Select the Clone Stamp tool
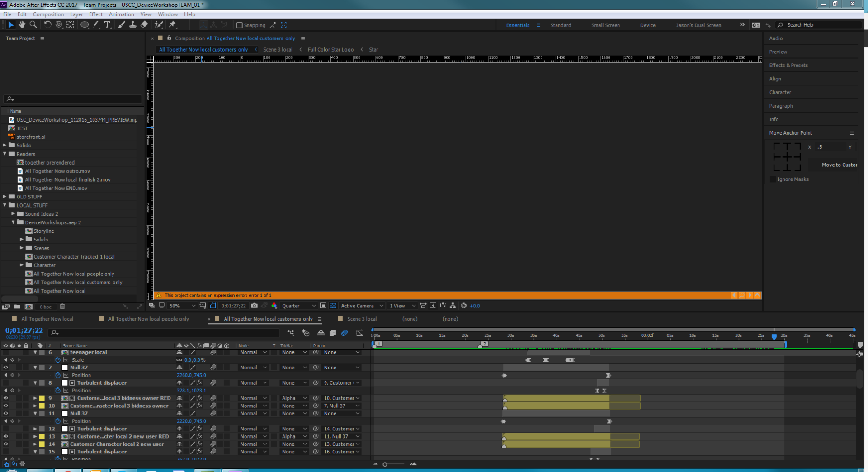868x472 pixels. 133,25
